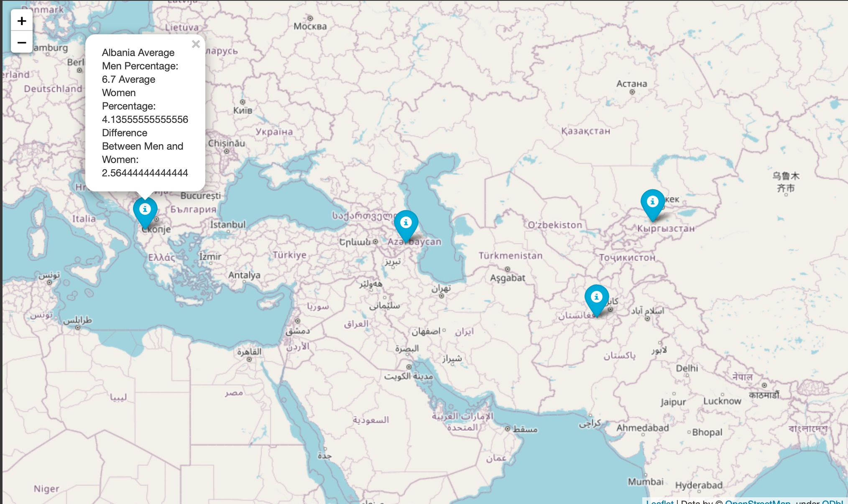Click the Türkiye country label

click(289, 255)
